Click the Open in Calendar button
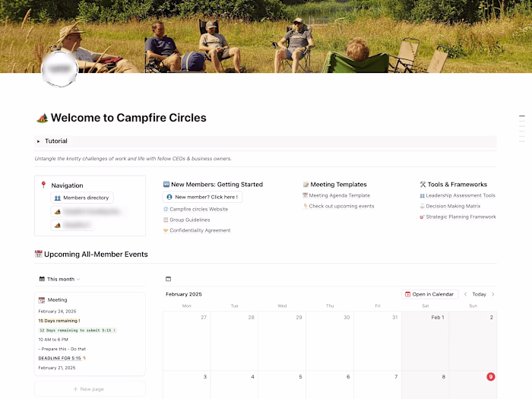This screenshot has height=399, width=532. 429,294
